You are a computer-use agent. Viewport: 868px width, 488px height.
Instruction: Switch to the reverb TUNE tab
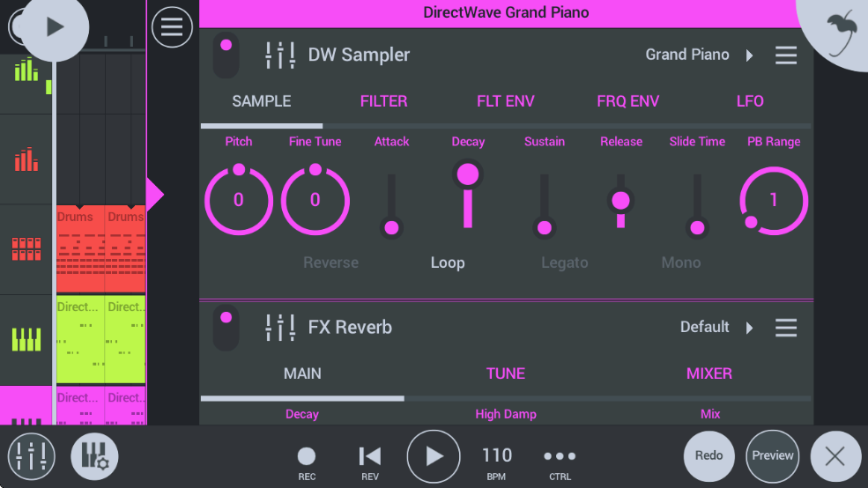(x=506, y=373)
